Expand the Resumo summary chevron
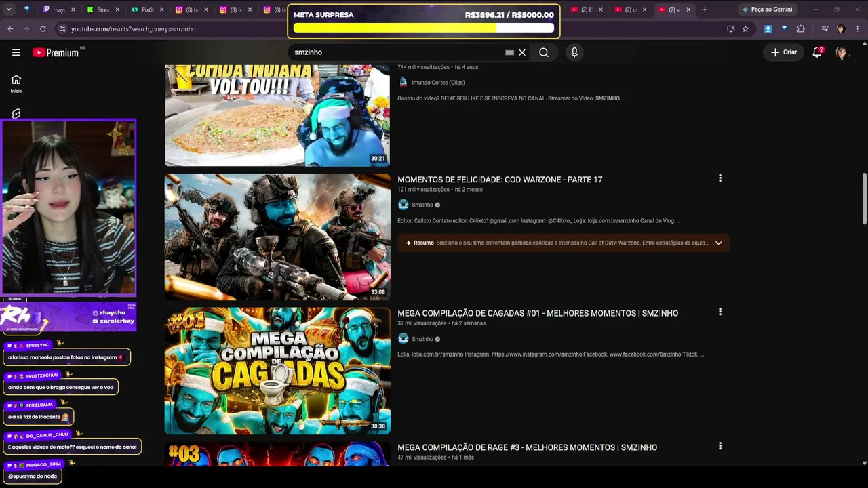The image size is (868, 488). pos(719,243)
